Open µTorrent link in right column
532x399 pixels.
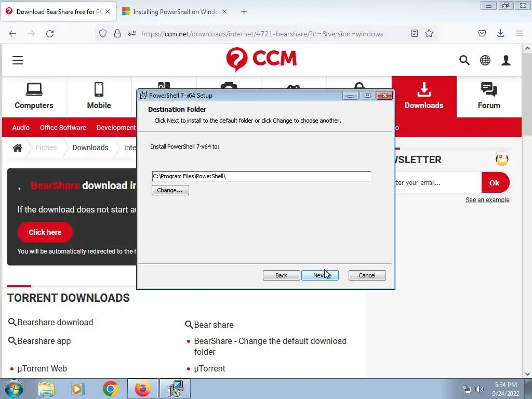point(209,368)
